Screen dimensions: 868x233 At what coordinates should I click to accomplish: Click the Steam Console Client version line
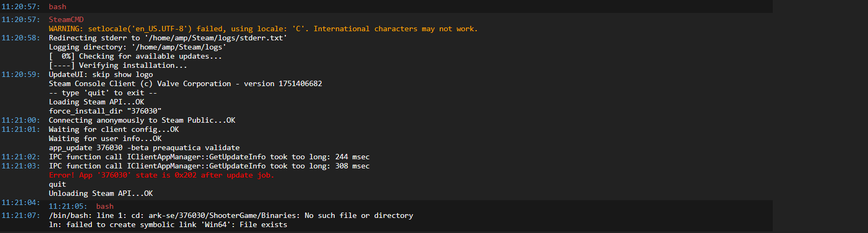(x=186, y=83)
